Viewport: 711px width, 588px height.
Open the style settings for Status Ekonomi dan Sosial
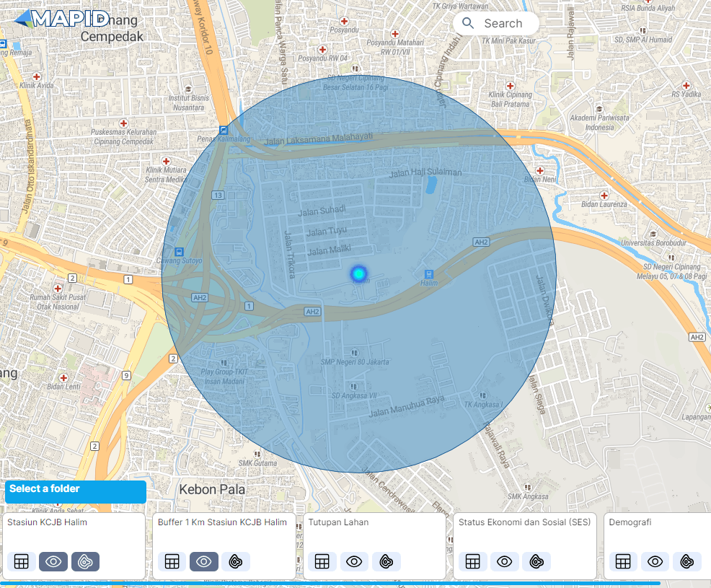point(536,561)
